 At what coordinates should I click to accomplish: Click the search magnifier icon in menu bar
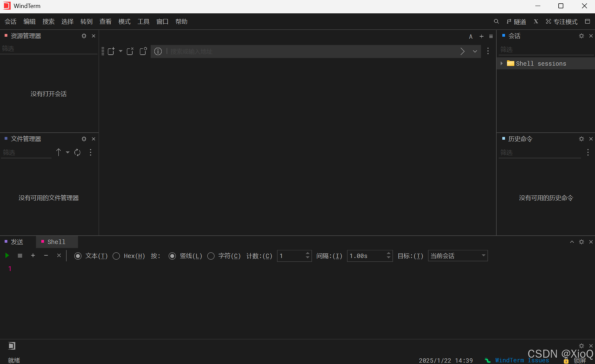pyautogui.click(x=496, y=22)
